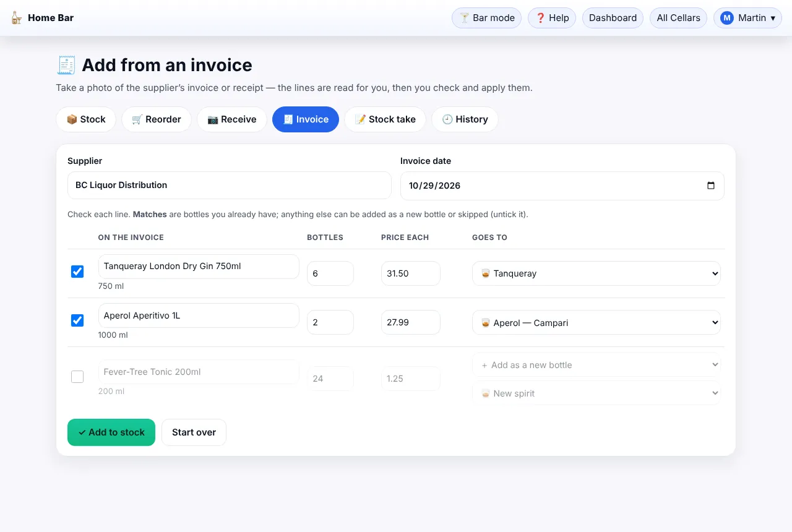Click the price field showing 31.50
792x532 pixels.
[x=411, y=273]
